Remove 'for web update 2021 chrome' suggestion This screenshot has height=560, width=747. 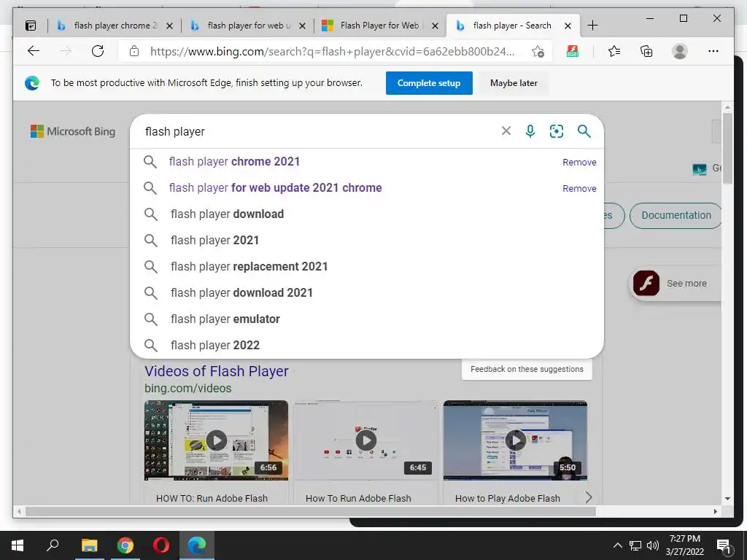579,188
